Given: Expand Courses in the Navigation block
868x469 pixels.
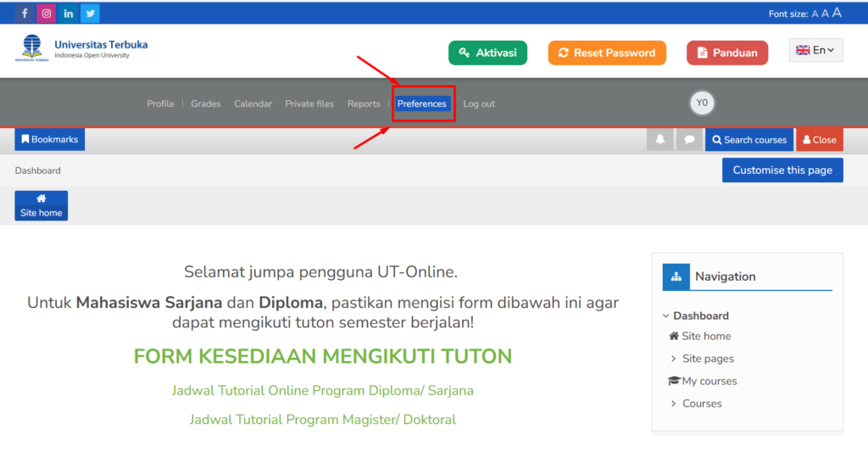Looking at the screenshot, I should point(674,404).
